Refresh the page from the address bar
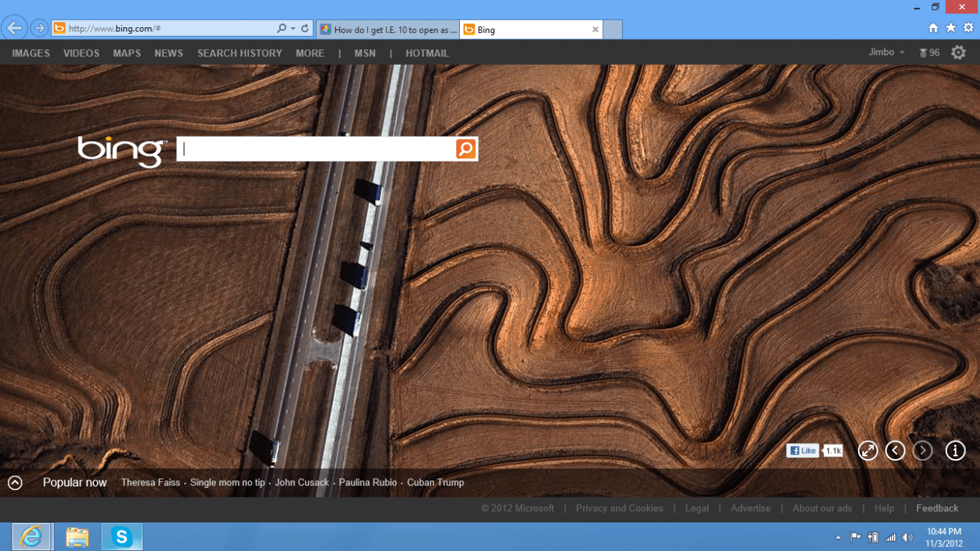Viewport: 980px width, 551px height. click(x=305, y=29)
